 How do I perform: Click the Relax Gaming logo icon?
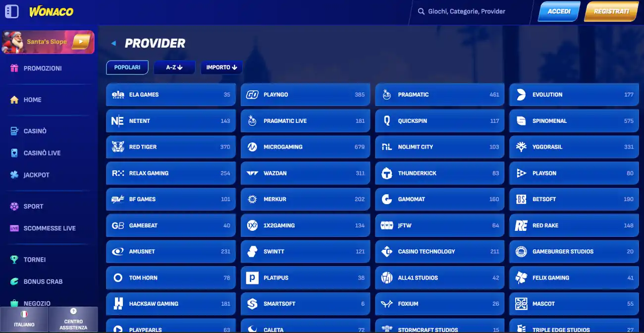118,173
